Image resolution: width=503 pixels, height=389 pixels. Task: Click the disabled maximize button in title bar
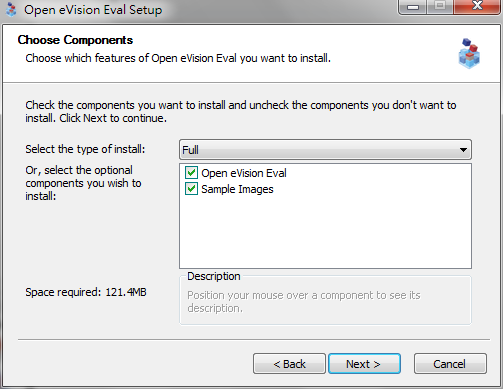[440, 7]
